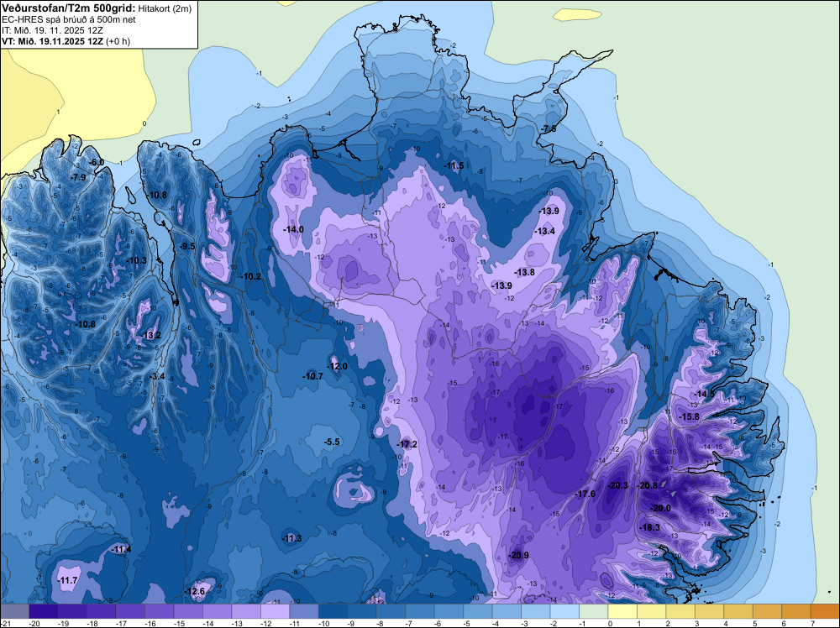Click the -11.4 temperature reading

121,550
